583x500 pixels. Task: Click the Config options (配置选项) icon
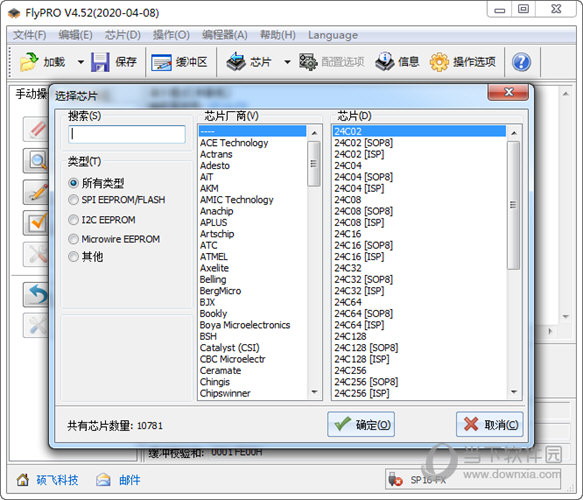pos(308,62)
